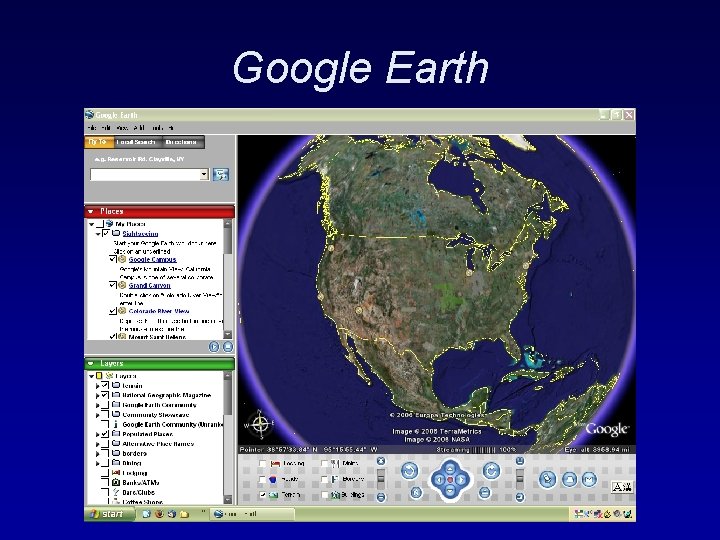Switch to the Local Search tab
The height and width of the screenshot is (540, 720).
pyautogui.click(x=137, y=142)
